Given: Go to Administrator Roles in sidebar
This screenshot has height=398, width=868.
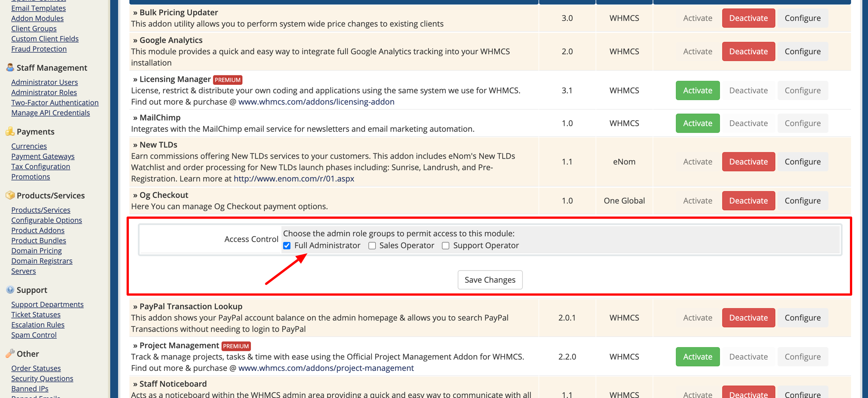Looking at the screenshot, I should (44, 92).
